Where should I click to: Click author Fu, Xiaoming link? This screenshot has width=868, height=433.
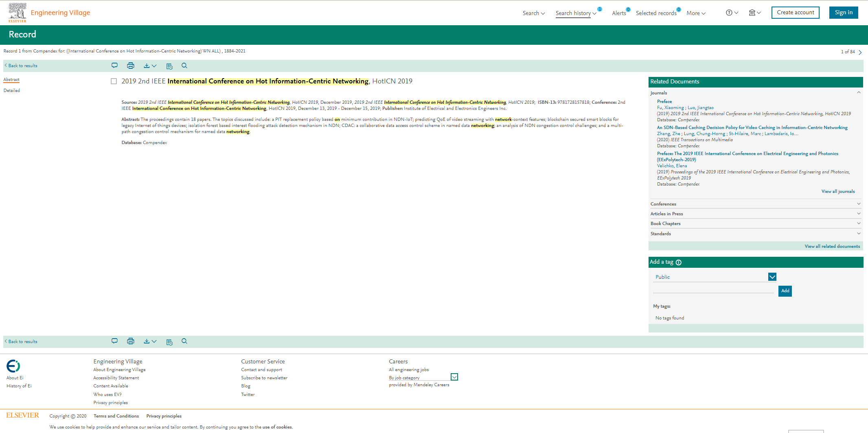[670, 107]
